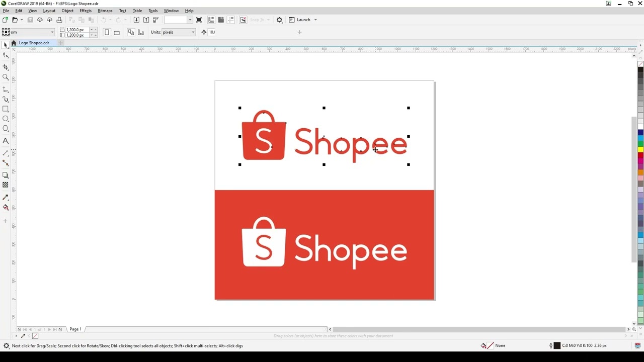Click the Open file folder icon

[15, 20]
